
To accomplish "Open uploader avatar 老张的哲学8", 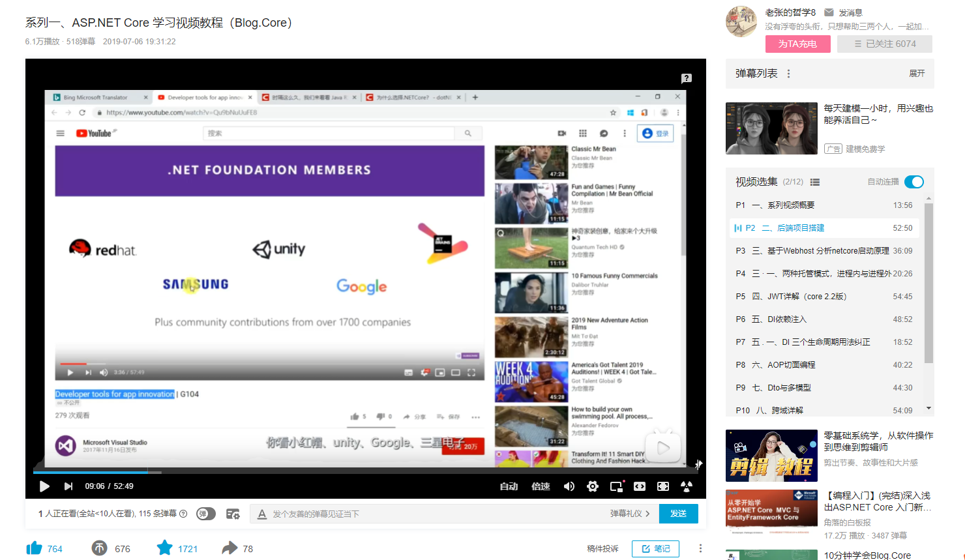I will [741, 22].
